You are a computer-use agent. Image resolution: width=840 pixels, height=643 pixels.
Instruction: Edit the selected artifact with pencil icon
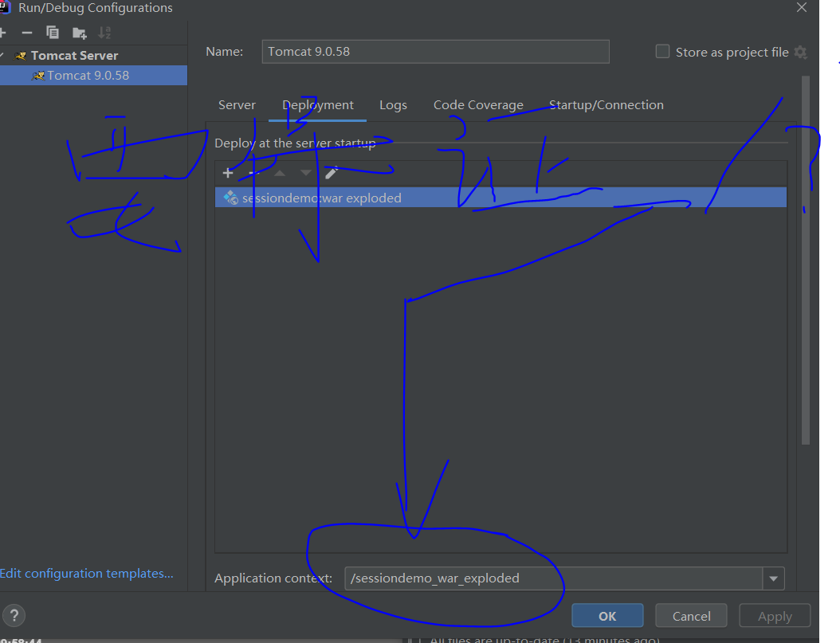click(x=332, y=172)
